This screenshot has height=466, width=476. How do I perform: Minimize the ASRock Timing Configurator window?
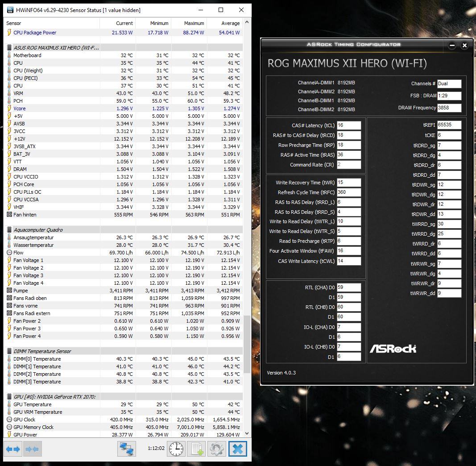[x=452, y=46]
